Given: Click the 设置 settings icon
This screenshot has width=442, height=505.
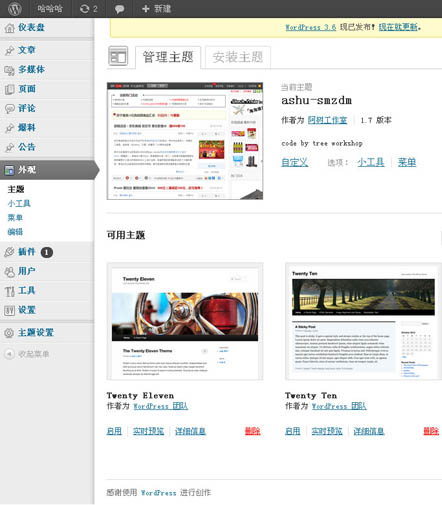Looking at the screenshot, I should pos(9,310).
